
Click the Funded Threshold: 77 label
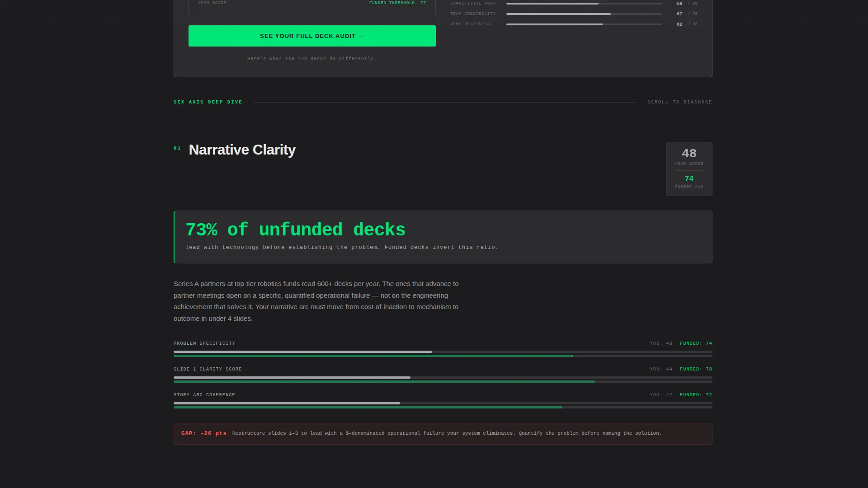[397, 3]
